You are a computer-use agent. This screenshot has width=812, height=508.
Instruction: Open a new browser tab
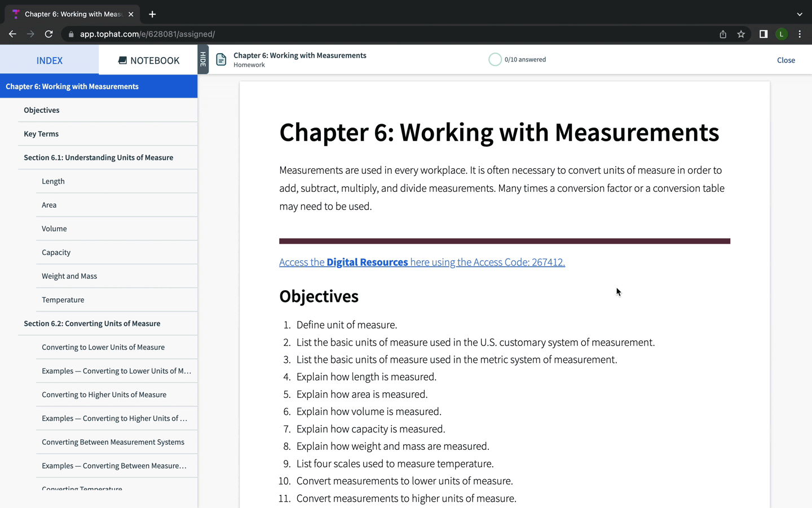click(x=152, y=14)
